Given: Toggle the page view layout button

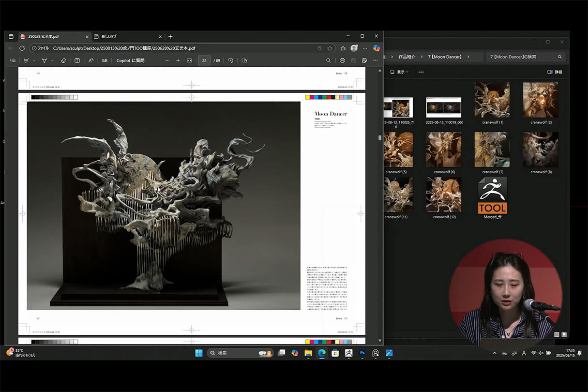Looking at the screenshot, I should point(244,60).
